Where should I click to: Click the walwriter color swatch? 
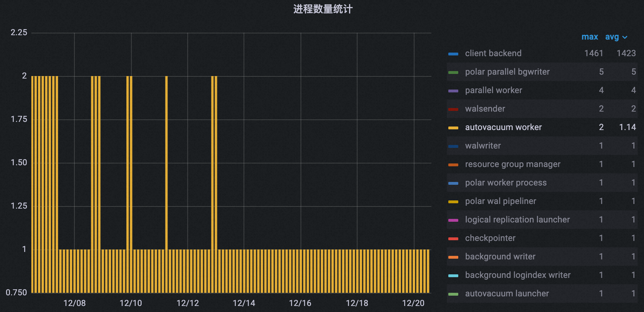pos(453,146)
